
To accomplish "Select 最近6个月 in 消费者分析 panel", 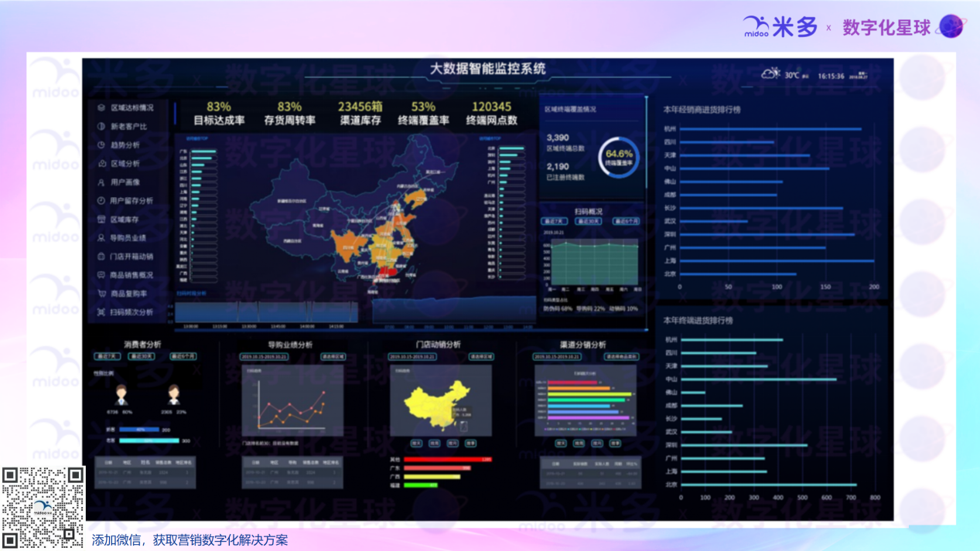I will [183, 357].
